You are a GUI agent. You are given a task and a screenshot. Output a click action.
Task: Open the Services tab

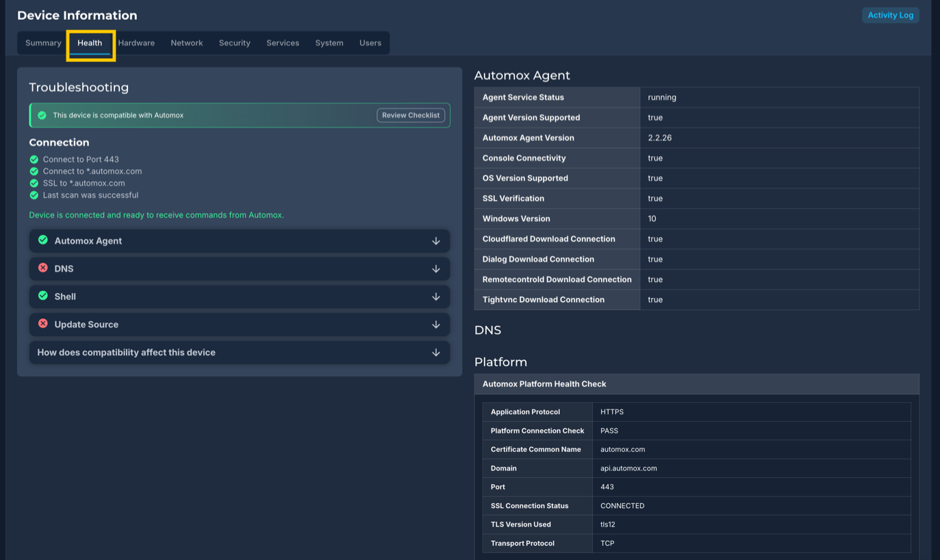coord(283,42)
